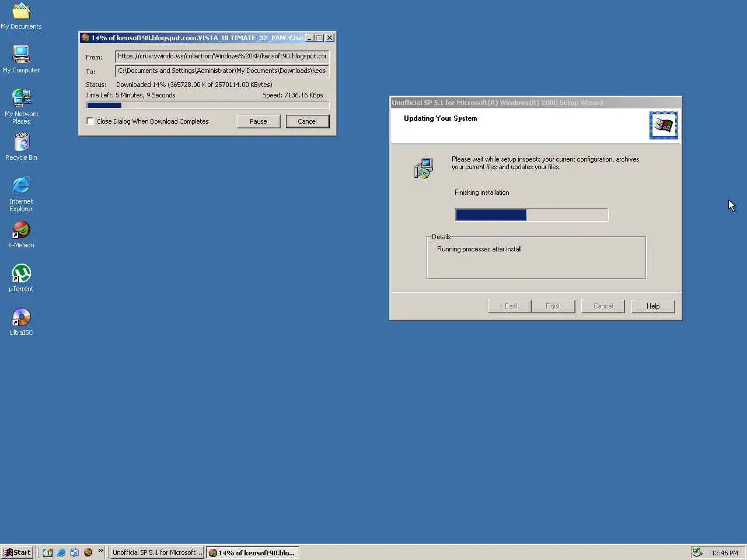This screenshot has width=747, height=560.
Task: Switch to 14% of keosoft90 taskbar button
Action: pos(253,552)
